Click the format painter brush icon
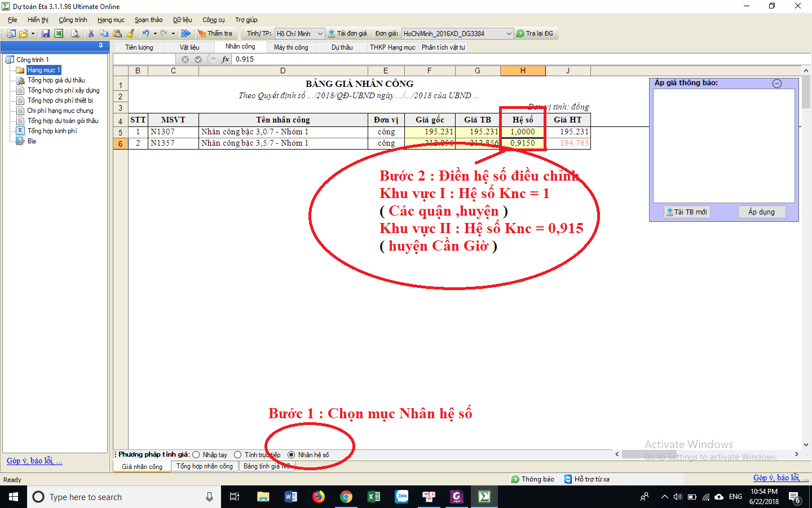Viewport: 812px width, 508px height. [x=131, y=34]
